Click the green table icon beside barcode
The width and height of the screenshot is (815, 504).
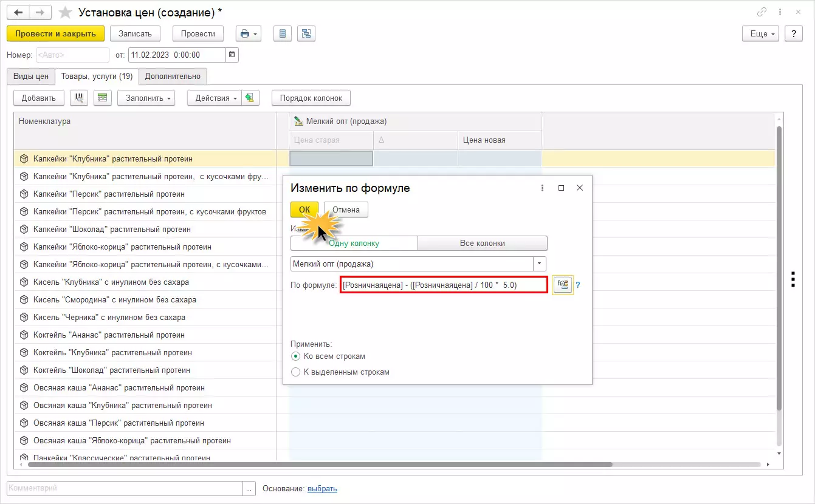[103, 98]
